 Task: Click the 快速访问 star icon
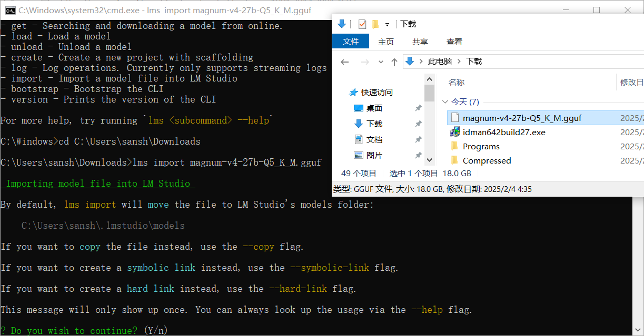coord(354,93)
